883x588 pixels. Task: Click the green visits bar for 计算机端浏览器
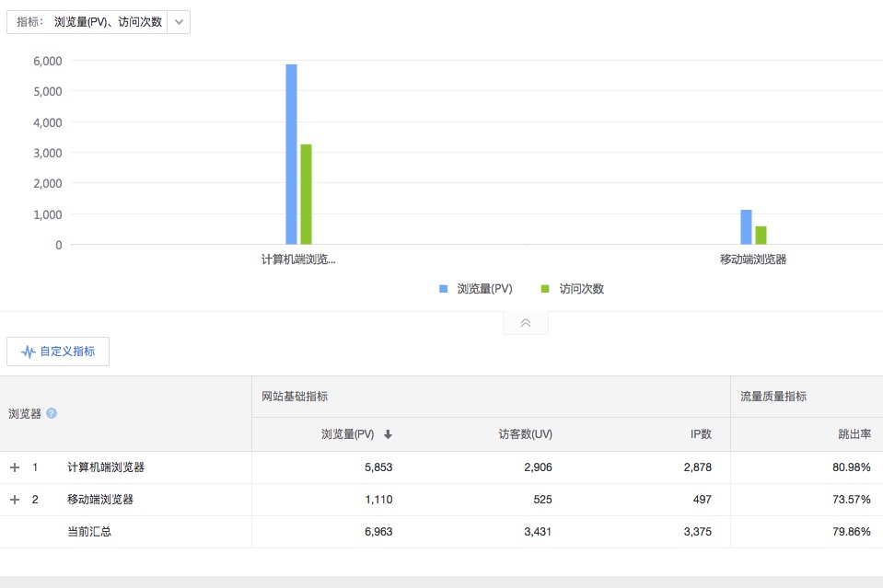pyautogui.click(x=306, y=194)
